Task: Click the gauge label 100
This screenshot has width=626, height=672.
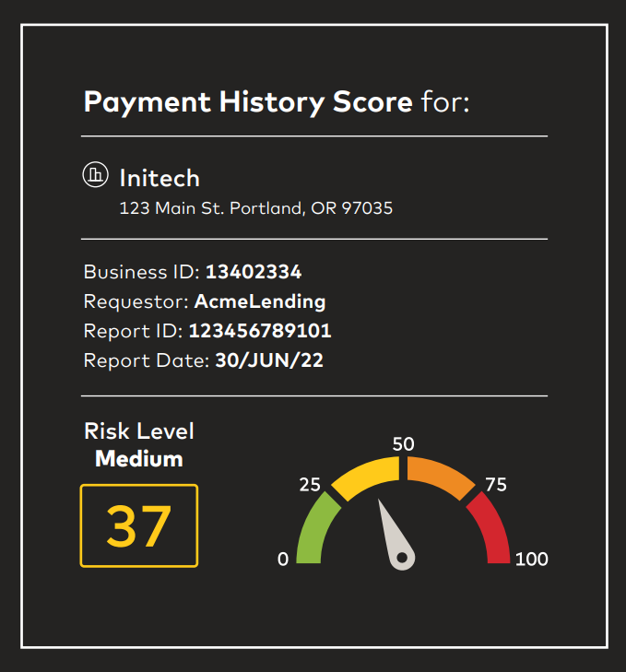Action: [531, 560]
